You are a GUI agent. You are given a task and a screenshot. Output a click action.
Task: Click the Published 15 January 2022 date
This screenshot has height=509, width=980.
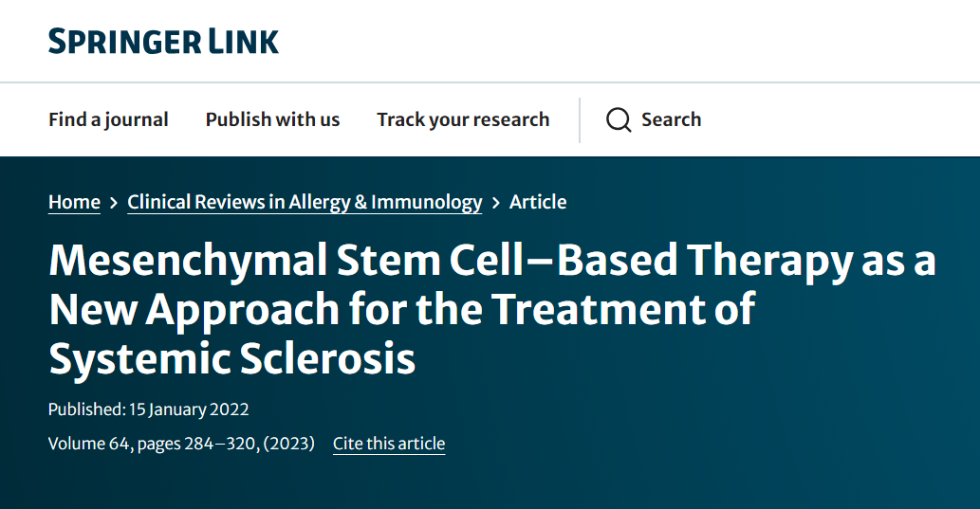pos(149,410)
